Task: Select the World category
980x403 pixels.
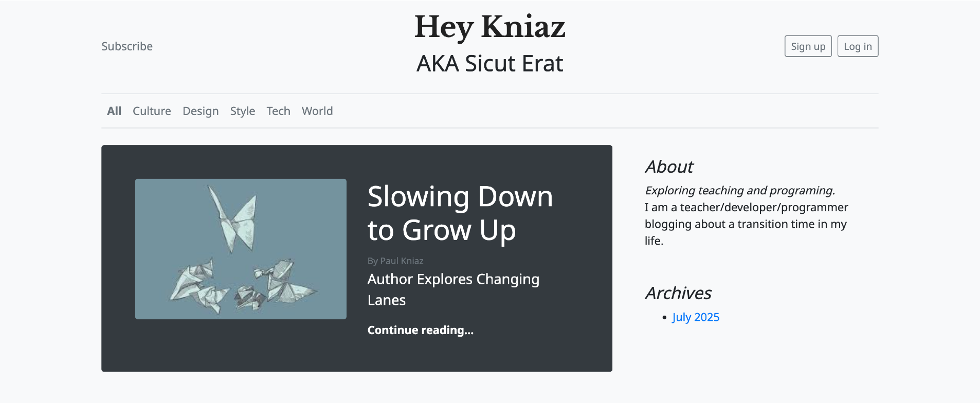Action: pyautogui.click(x=317, y=111)
